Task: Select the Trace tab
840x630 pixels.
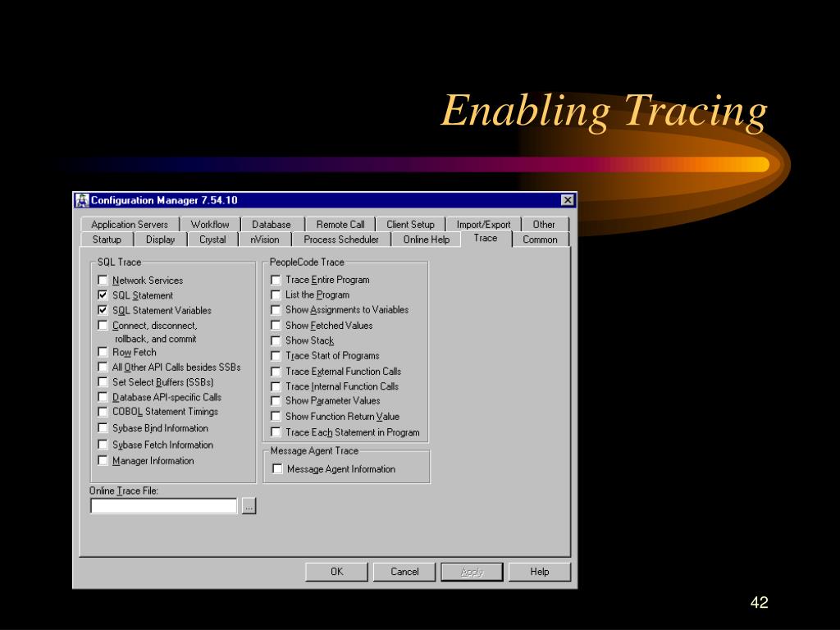Action: (x=486, y=239)
